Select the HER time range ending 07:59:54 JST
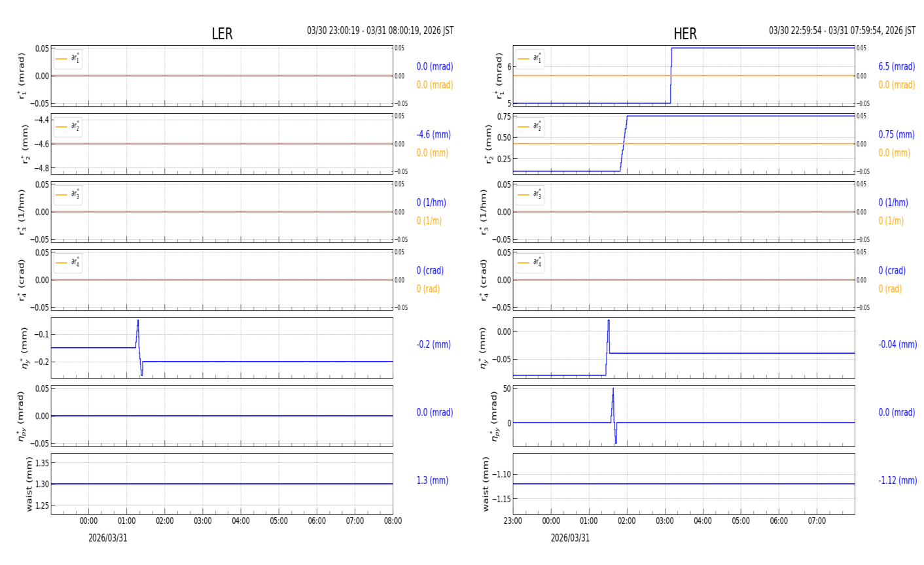The image size is (924, 565). point(842,31)
